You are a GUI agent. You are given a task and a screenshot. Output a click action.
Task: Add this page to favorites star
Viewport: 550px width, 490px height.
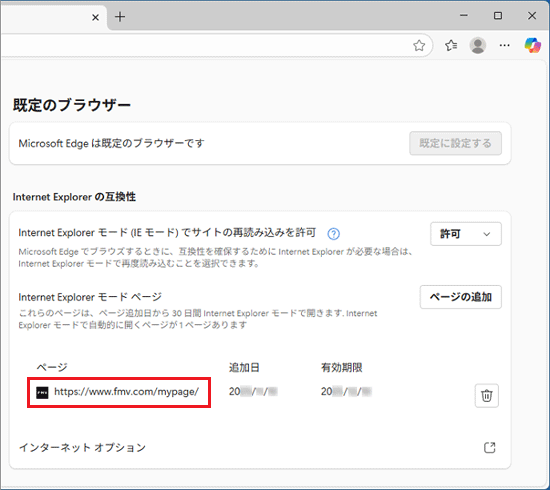point(419,46)
